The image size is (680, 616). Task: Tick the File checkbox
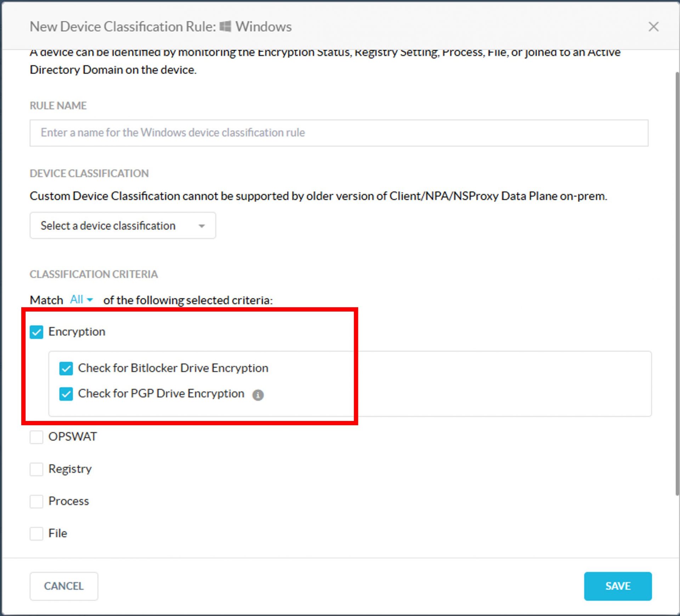(36, 534)
